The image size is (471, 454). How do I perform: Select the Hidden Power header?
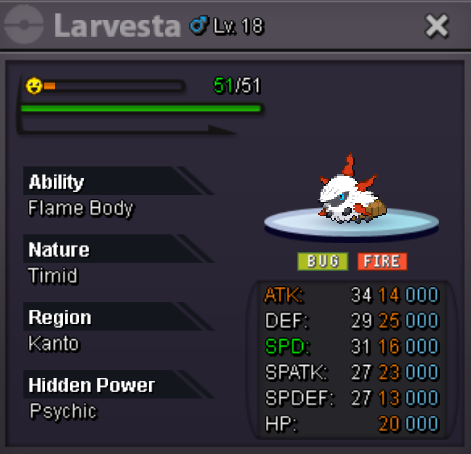(118, 385)
